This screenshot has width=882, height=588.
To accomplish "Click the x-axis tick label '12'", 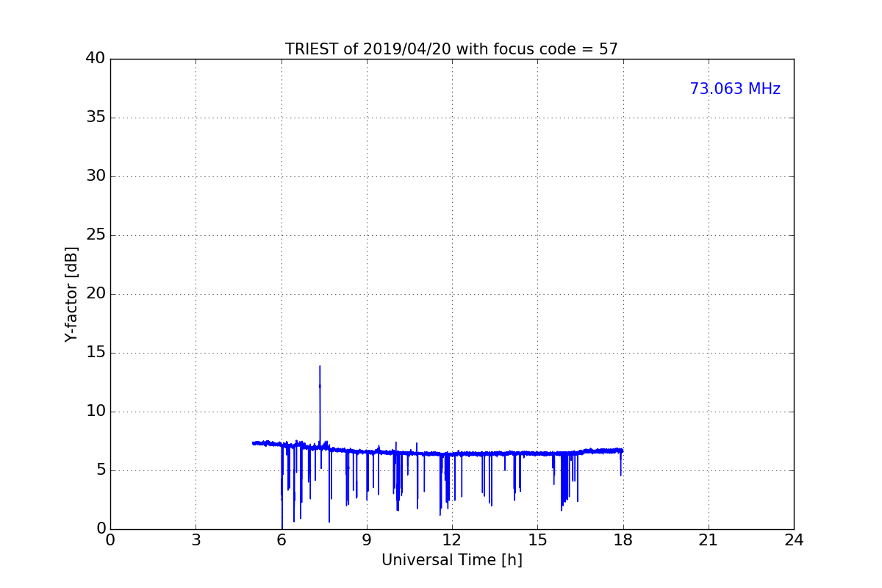I will tap(452, 540).
